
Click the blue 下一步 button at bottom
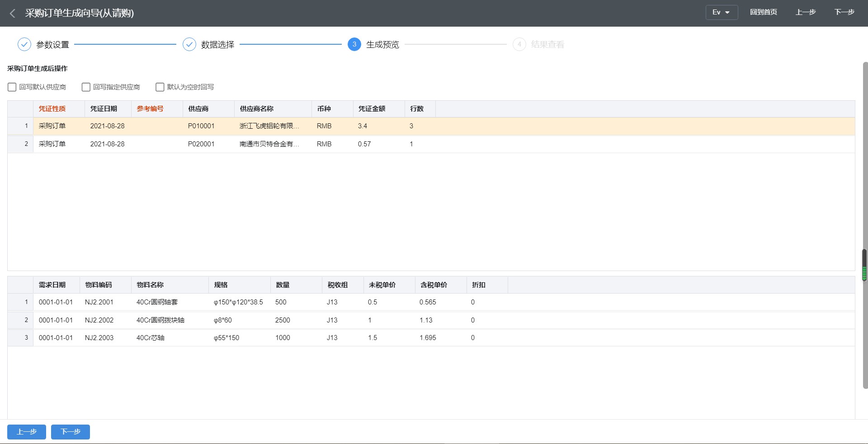71,432
